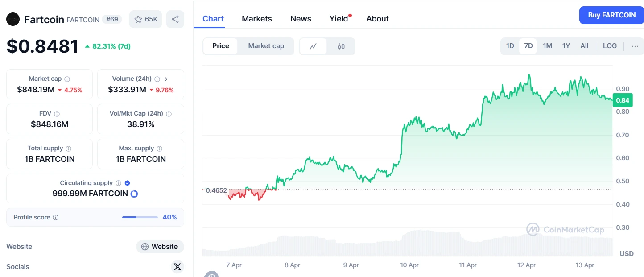The width and height of the screenshot is (644, 277).
Task: Set chart range to 1D
Action: (x=510, y=46)
